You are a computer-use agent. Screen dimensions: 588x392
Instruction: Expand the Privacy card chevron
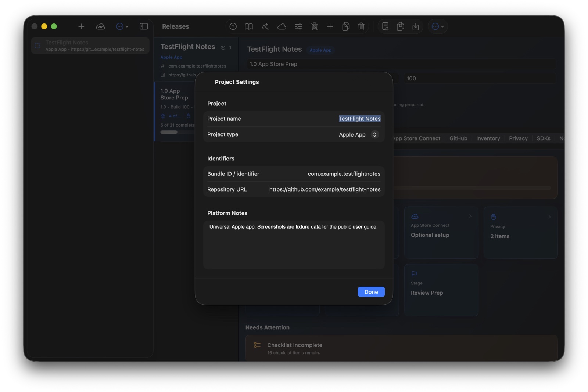point(549,217)
